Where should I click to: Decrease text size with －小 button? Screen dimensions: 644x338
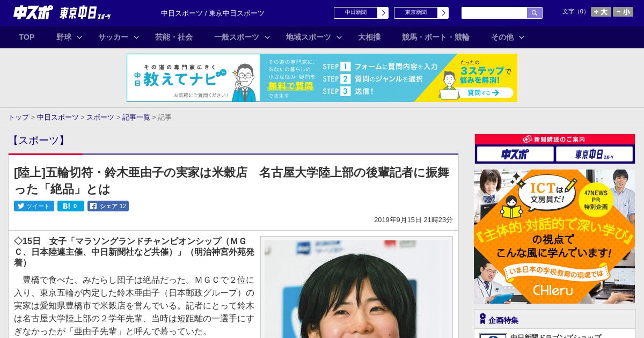click(x=623, y=12)
